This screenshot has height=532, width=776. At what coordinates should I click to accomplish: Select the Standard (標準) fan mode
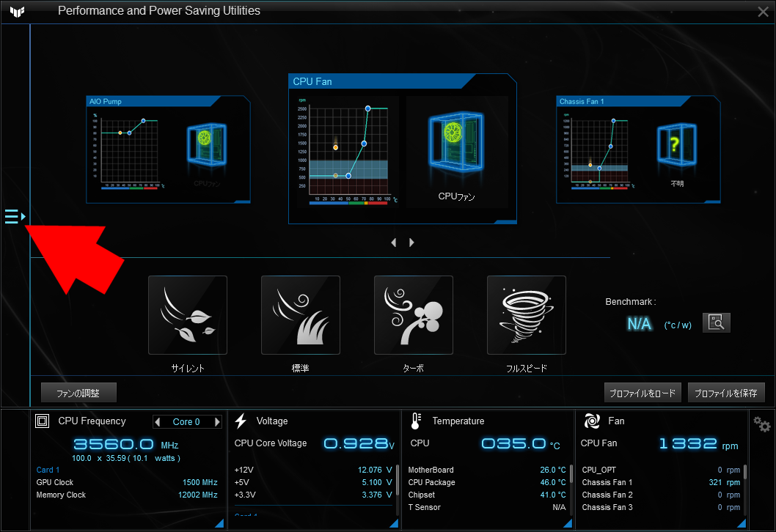pyautogui.click(x=300, y=314)
